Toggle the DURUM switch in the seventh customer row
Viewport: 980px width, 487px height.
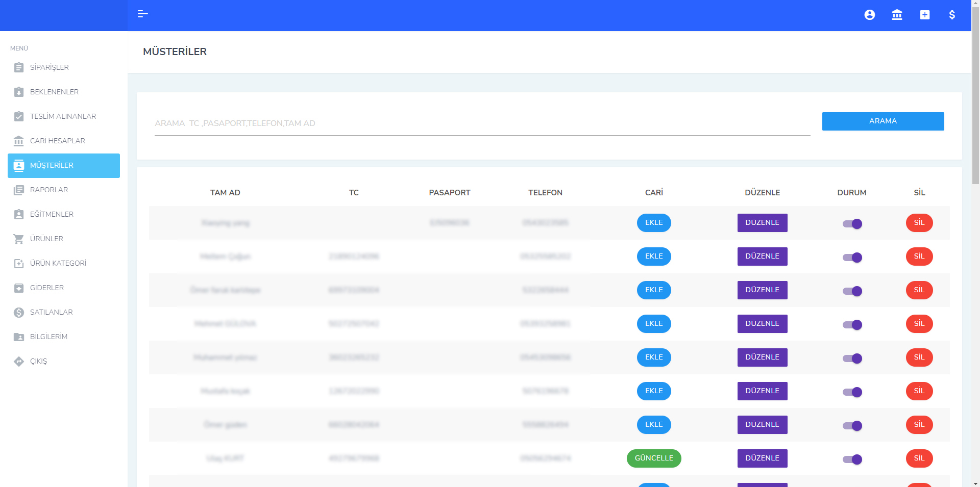tap(852, 425)
